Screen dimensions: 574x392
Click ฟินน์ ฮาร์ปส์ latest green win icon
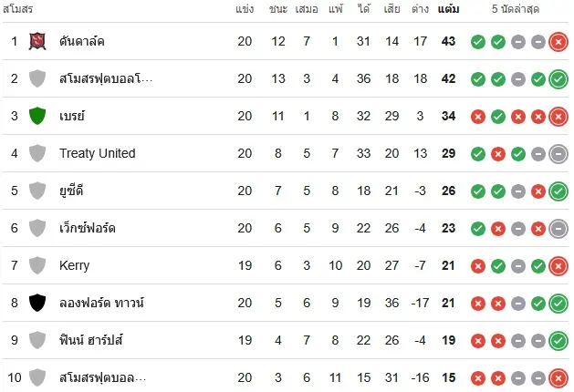tap(558, 340)
